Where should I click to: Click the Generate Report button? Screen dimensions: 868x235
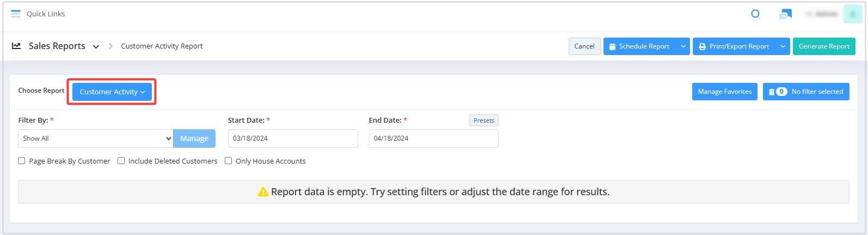pos(824,46)
